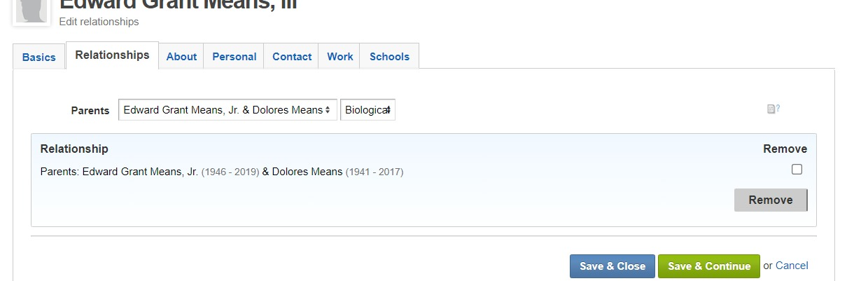868x281 pixels.
Task: Click the Cancel link
Action: click(792, 266)
